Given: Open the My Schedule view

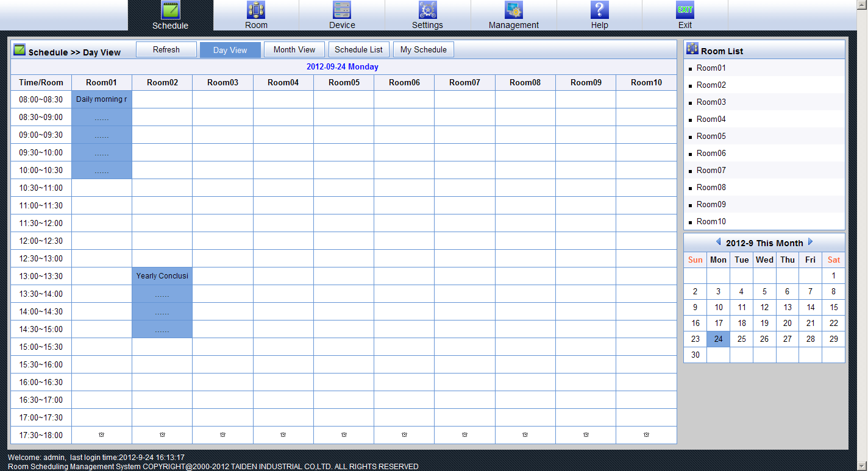Looking at the screenshot, I should 423,50.
